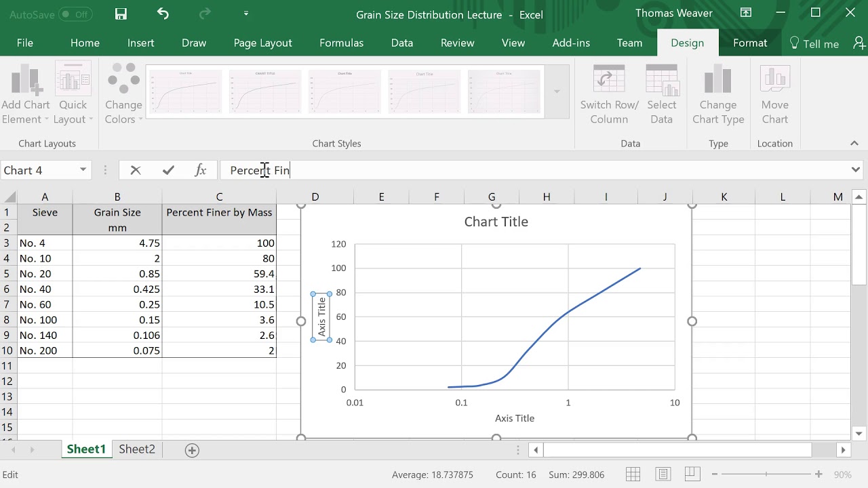
Task: Open Change Colors palette
Action: (x=123, y=95)
